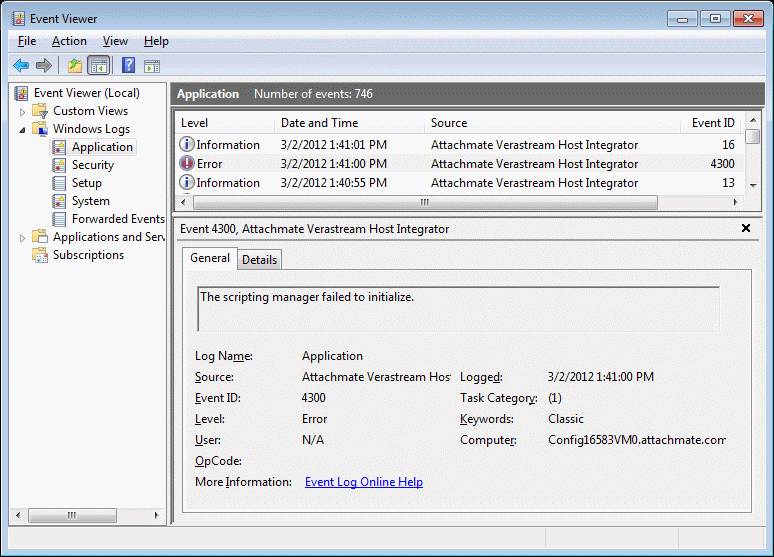
Task: Click the Computer value Config16583VM0.attachmate.com
Action: (x=637, y=440)
